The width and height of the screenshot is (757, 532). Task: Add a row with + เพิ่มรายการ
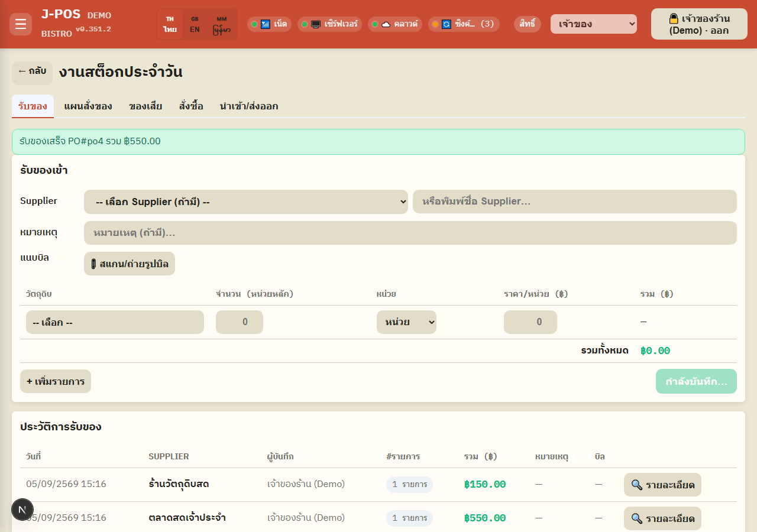[56, 381]
